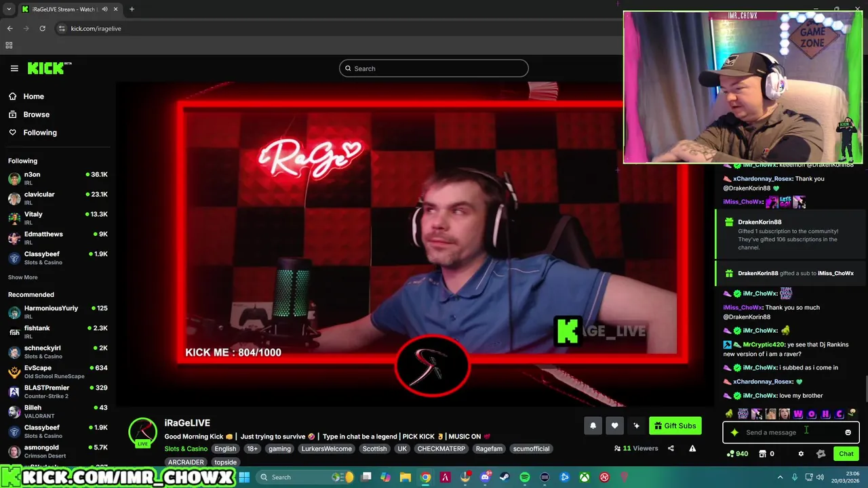Open n3on channel in Following list
Image resolution: width=868 pixels, height=488 pixels.
point(58,178)
